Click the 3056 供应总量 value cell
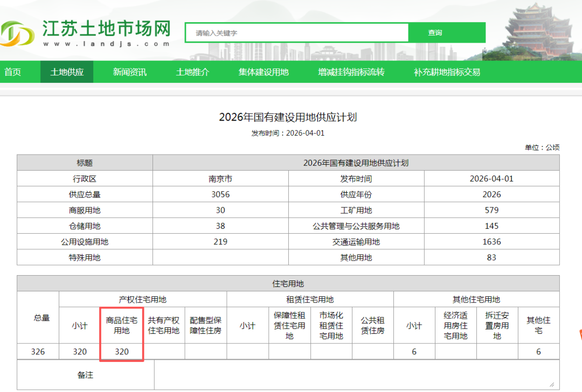 click(220, 194)
